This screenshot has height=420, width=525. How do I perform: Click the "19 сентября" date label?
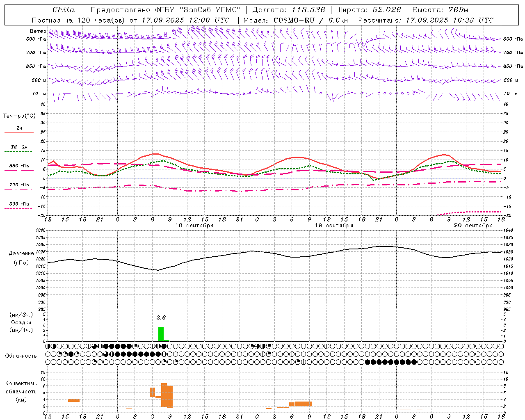tap(334, 226)
